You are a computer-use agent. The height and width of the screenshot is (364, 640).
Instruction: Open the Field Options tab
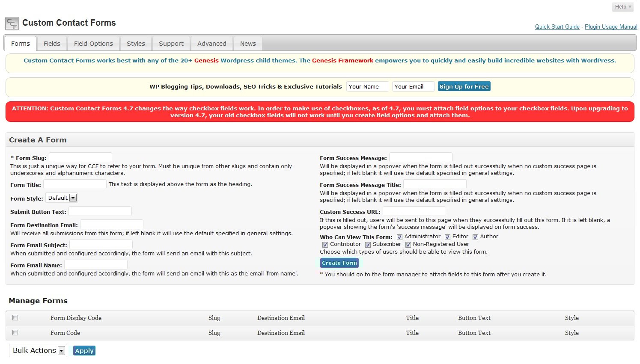[x=93, y=44]
